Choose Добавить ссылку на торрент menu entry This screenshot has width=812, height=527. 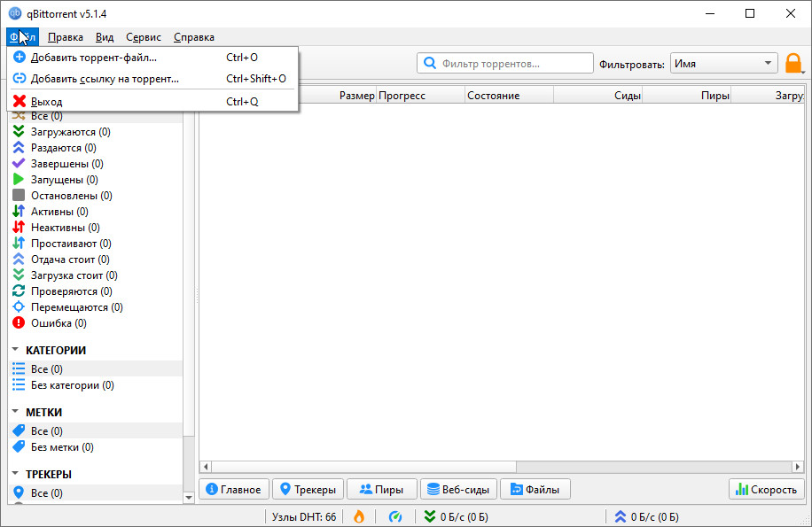click(105, 79)
